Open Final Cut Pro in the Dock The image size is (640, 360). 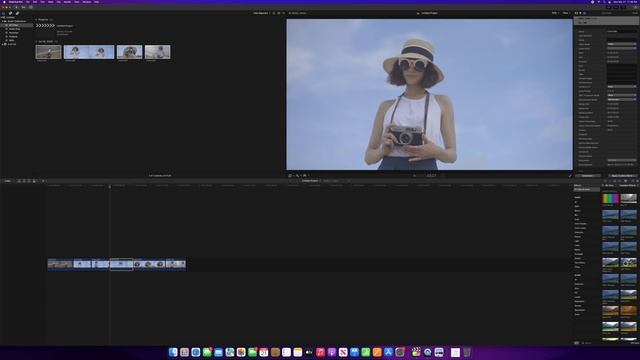[416, 352]
